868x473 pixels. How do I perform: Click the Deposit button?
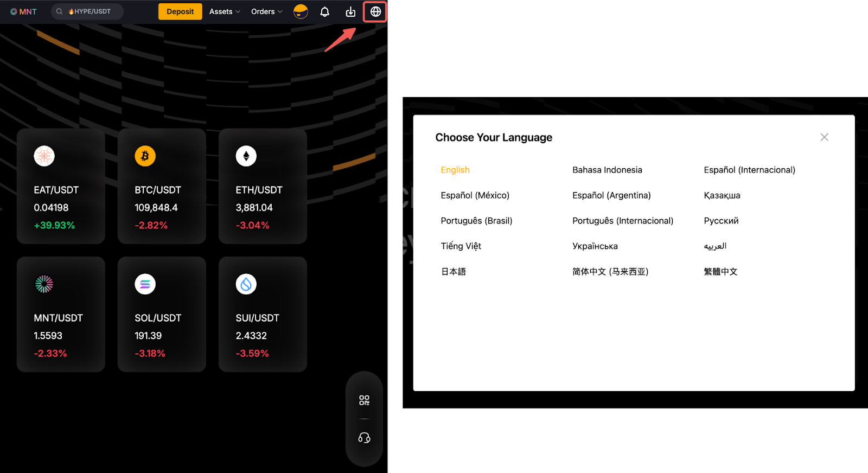click(x=180, y=11)
